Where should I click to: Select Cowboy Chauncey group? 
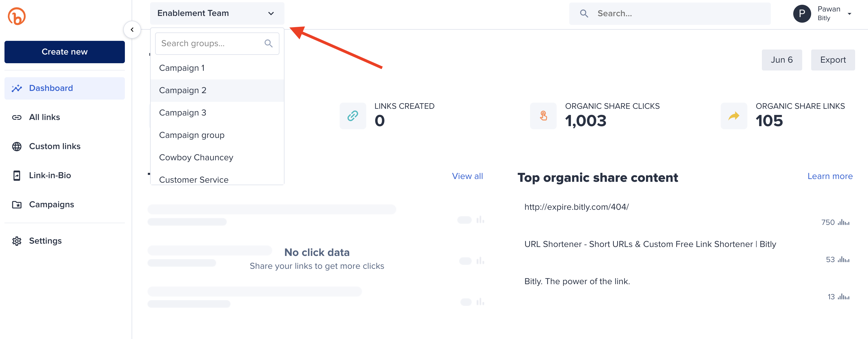point(217,157)
